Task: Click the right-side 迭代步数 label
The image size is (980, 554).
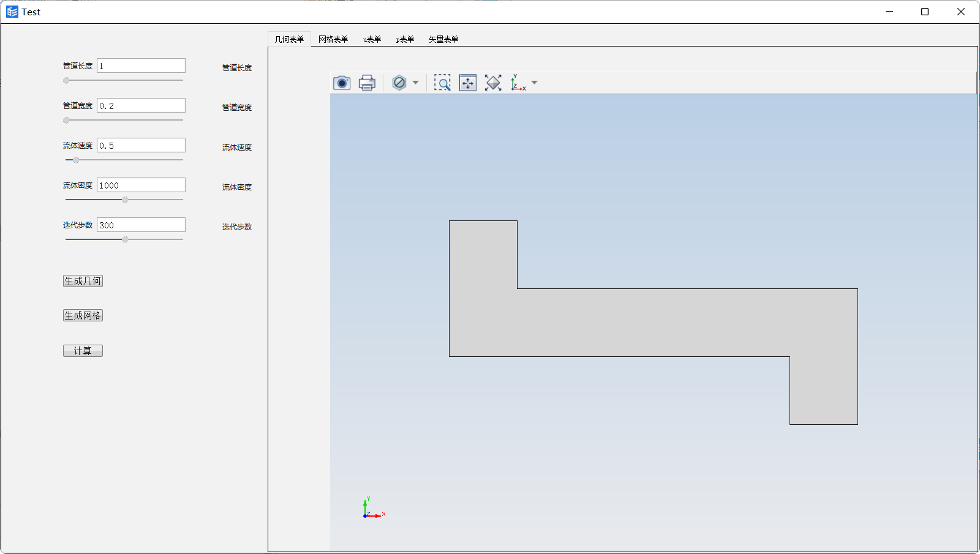Action: tap(237, 226)
